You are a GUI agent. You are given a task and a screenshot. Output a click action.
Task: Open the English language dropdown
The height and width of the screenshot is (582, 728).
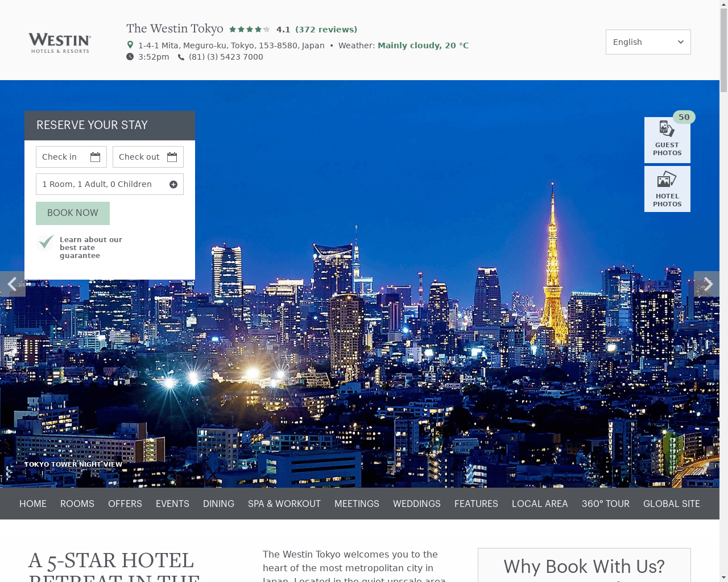pos(648,42)
